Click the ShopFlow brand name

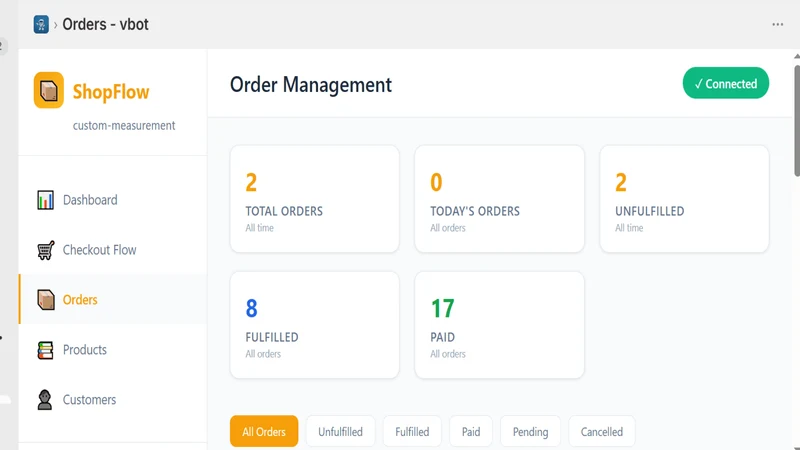111,92
